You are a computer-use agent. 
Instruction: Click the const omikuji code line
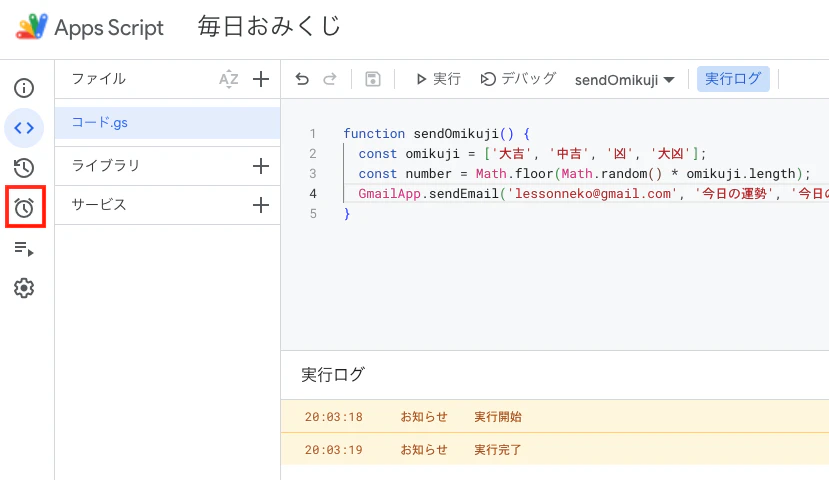(x=532, y=154)
